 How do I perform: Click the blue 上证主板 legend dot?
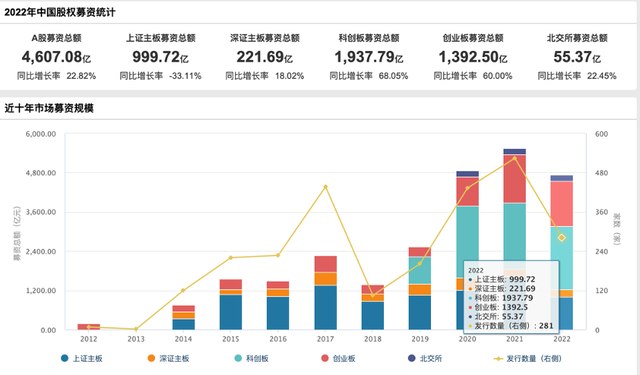click(64, 358)
